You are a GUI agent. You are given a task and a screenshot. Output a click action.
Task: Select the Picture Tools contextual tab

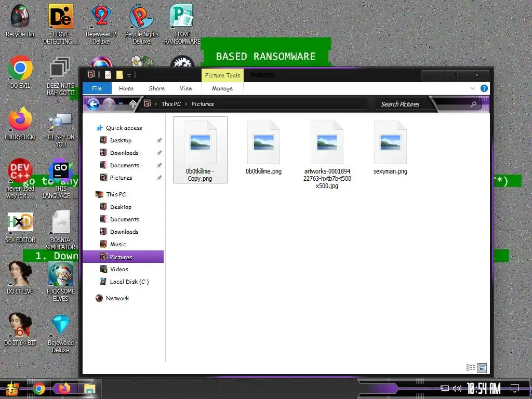222,75
